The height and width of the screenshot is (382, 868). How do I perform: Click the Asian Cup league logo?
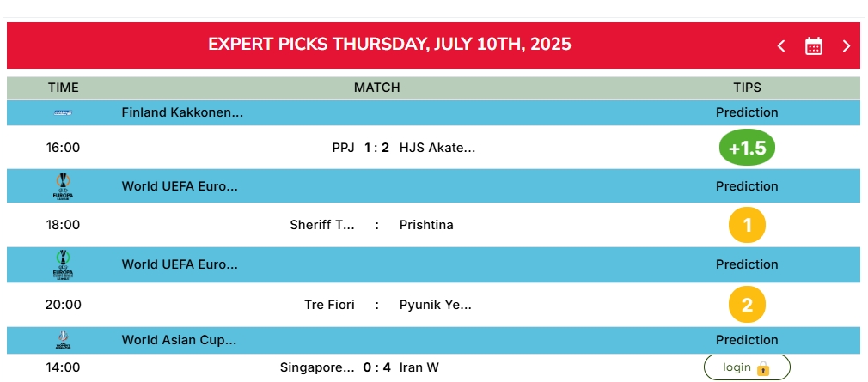63,340
